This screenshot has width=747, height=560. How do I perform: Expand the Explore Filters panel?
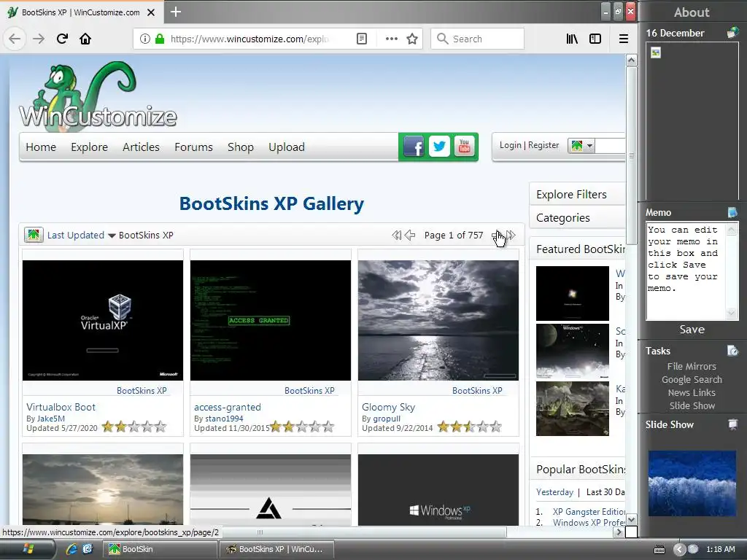[577, 194]
